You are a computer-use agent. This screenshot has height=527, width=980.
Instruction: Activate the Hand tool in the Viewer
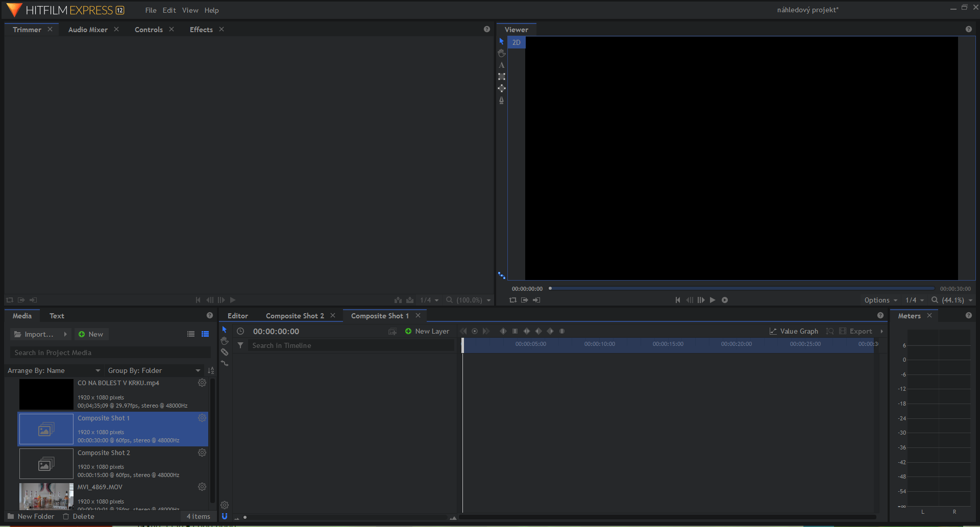click(501, 53)
